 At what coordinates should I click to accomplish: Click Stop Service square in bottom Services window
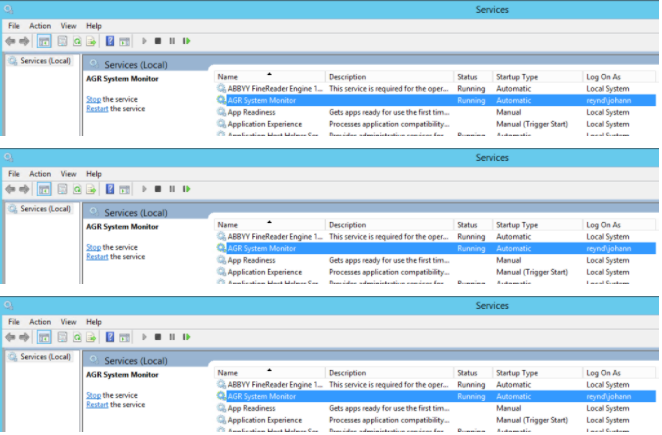[158, 337]
